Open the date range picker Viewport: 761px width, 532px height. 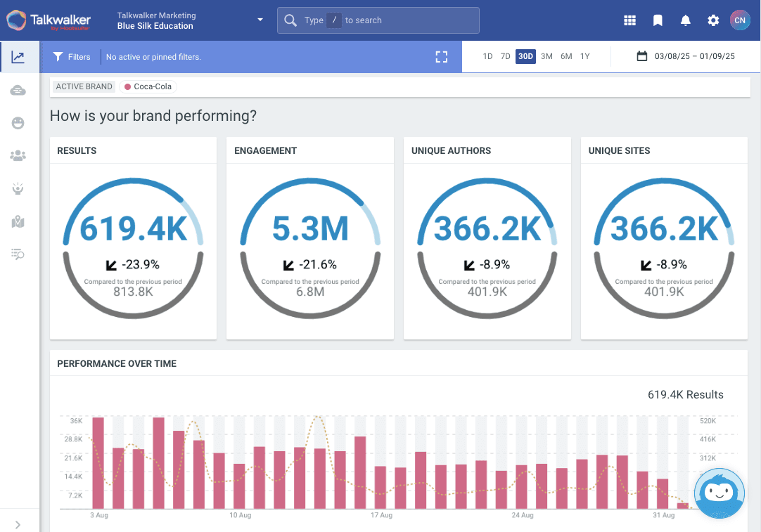coord(686,57)
